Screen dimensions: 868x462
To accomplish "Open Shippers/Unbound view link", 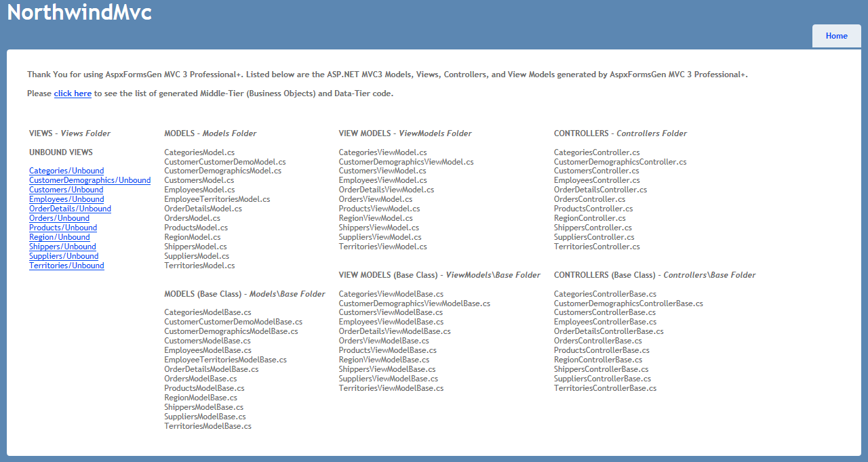I will point(62,247).
